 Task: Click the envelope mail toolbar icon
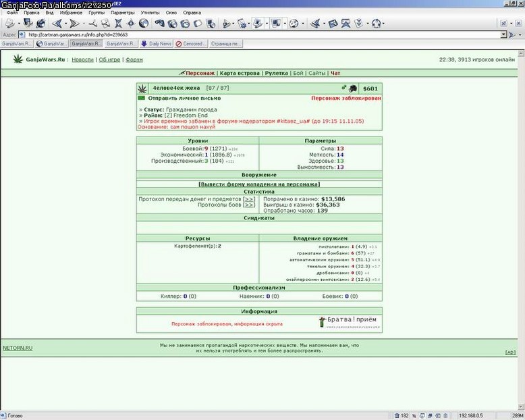[333, 24]
